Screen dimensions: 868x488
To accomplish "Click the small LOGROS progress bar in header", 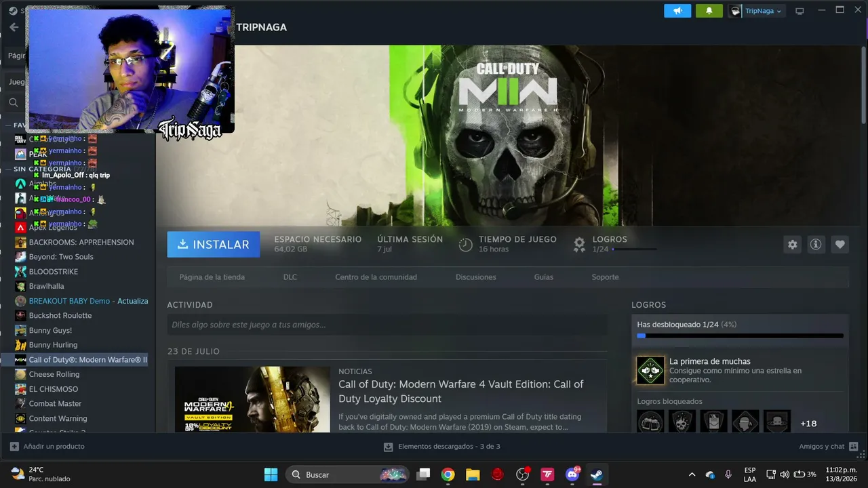I will [634, 249].
